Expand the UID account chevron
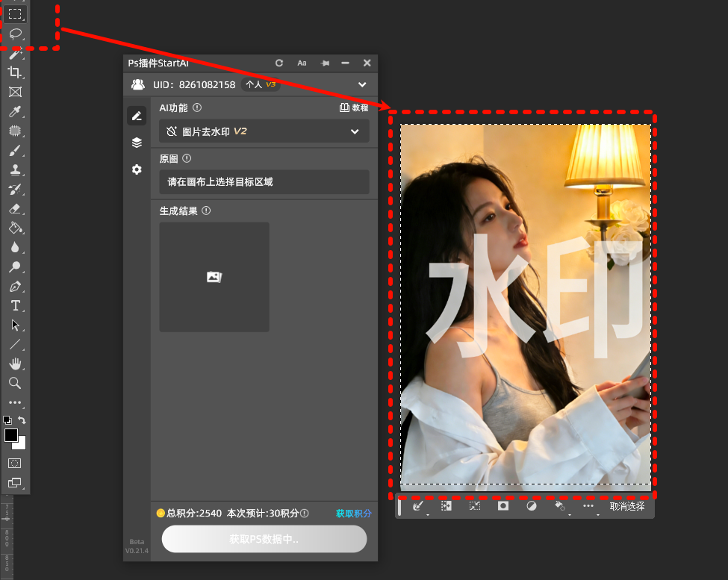Screen dimensions: 728x580 click(362, 84)
